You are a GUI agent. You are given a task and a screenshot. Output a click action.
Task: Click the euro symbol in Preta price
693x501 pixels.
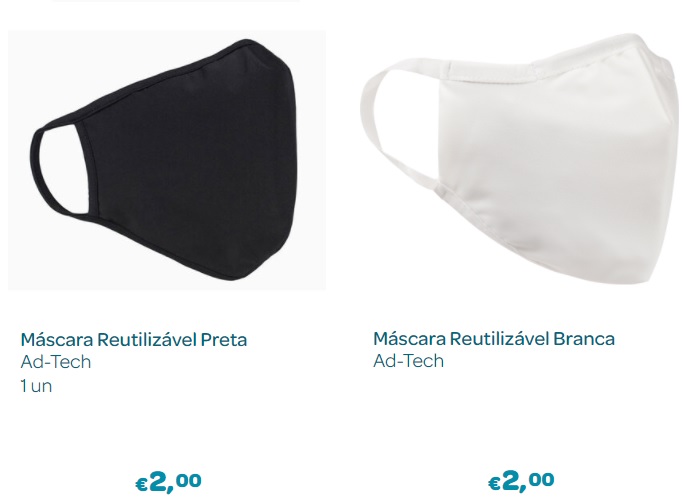click(141, 485)
